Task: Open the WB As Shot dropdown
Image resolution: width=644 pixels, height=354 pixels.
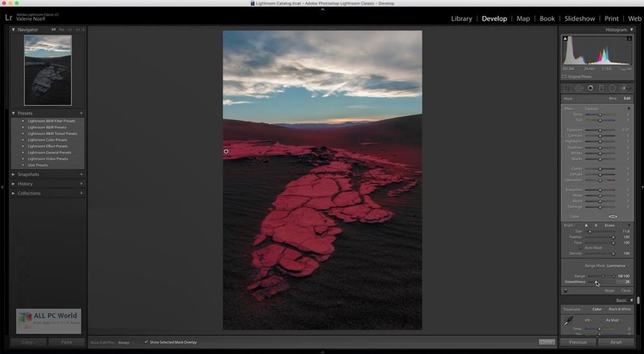Action: pos(614,320)
